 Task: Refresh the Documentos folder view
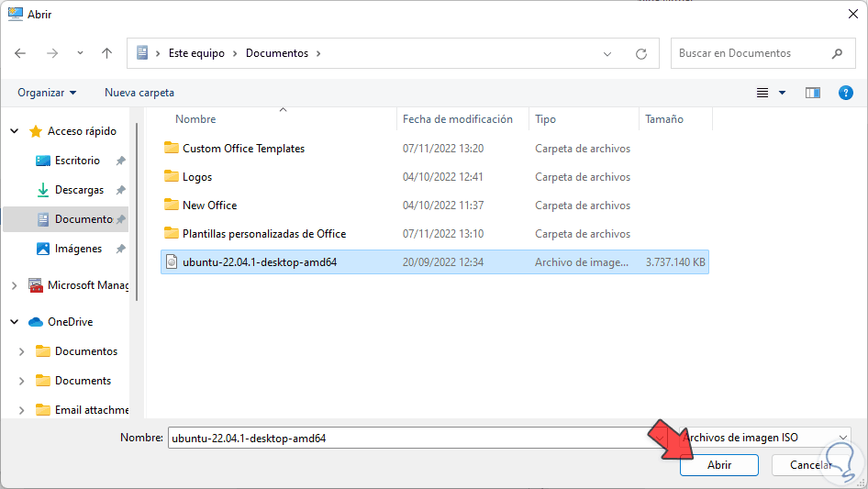pyautogui.click(x=641, y=54)
